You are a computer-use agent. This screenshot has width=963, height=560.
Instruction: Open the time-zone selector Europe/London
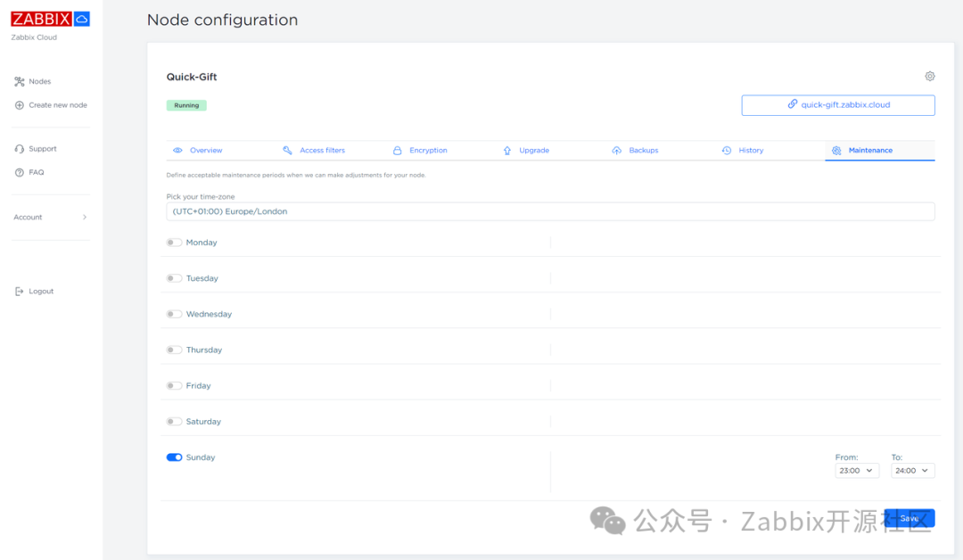pos(550,211)
